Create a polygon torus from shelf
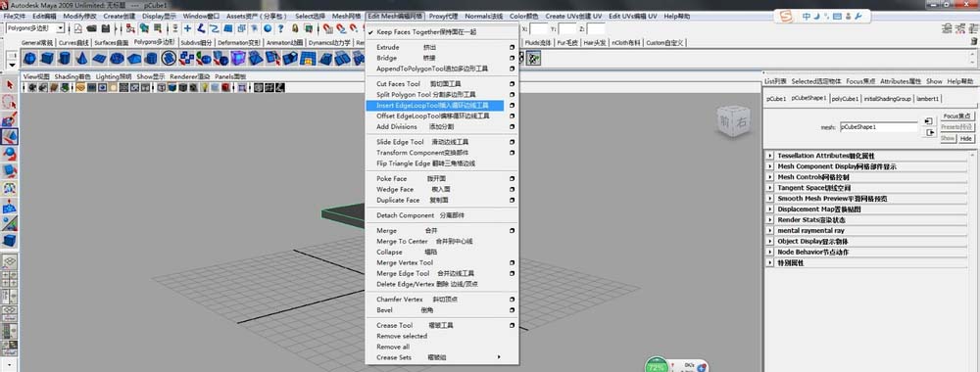Screen dimensions: 980x372 117,59
